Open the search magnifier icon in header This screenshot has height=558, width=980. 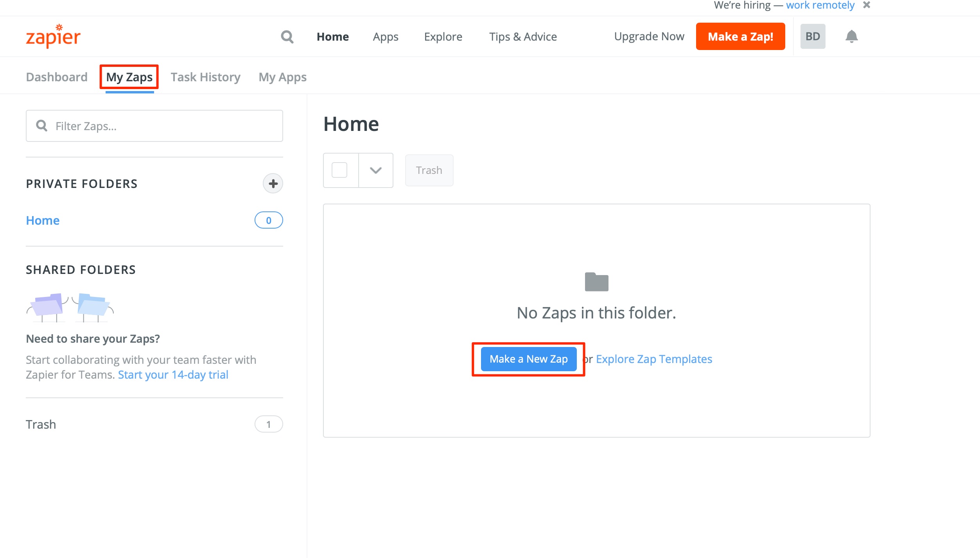pyautogui.click(x=287, y=37)
